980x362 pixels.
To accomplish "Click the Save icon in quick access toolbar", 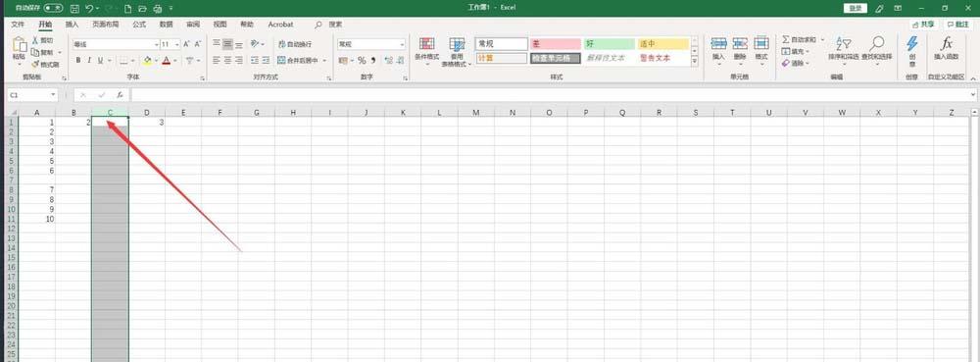I will (x=74, y=9).
